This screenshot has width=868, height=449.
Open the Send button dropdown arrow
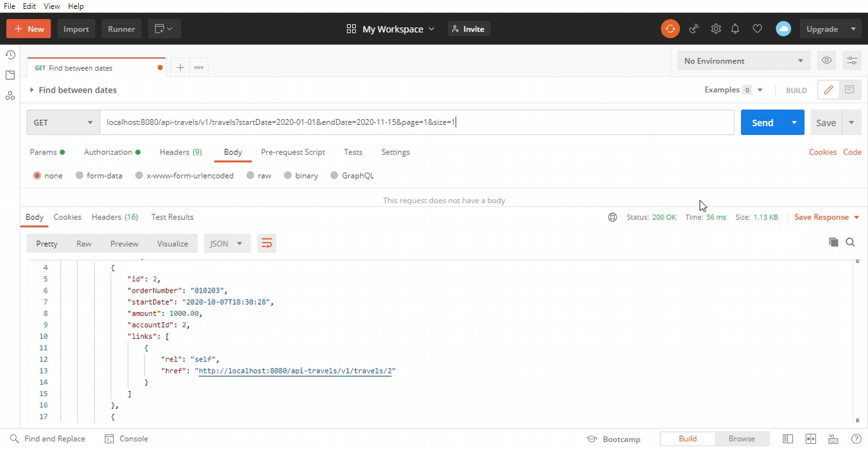point(794,122)
